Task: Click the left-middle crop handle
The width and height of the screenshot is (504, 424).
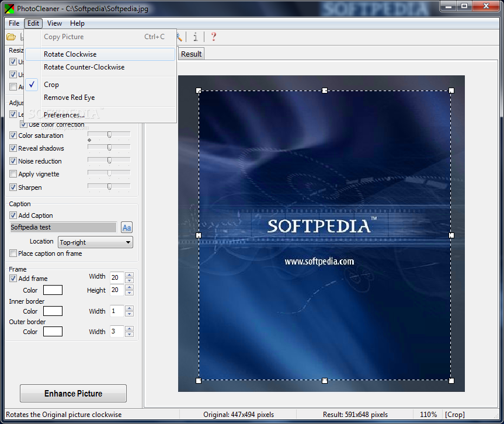Action: pyautogui.click(x=199, y=235)
